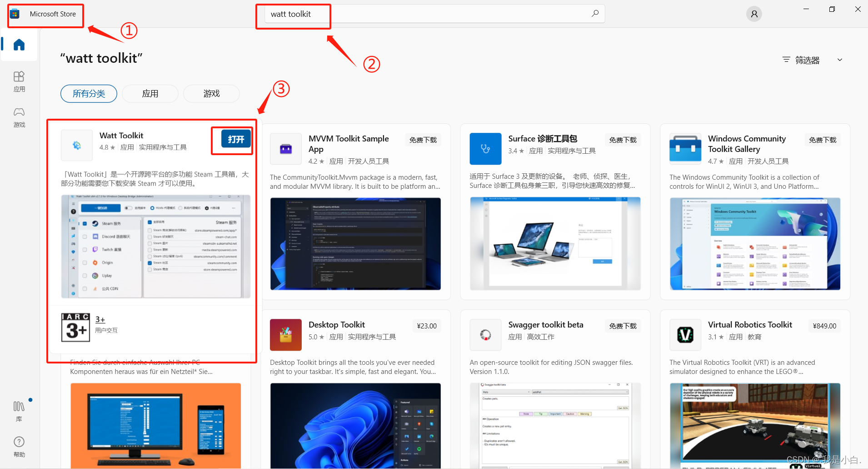The image size is (868, 469).
Task: Click the search magnifier icon
Action: [x=595, y=14]
